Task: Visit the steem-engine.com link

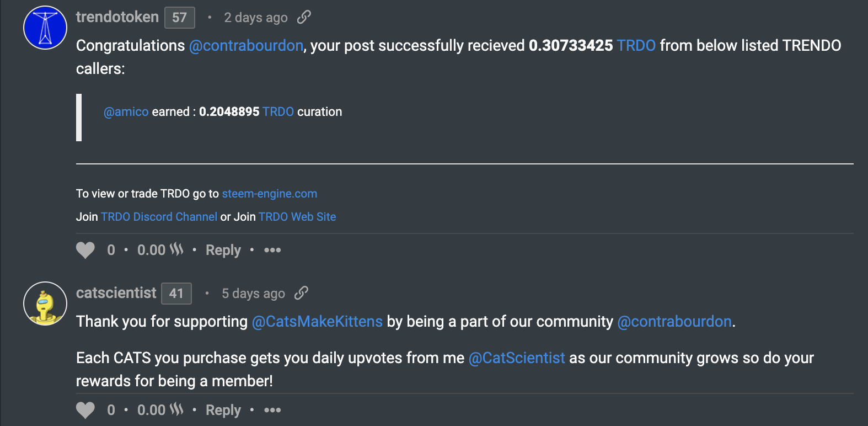Action: (x=269, y=194)
